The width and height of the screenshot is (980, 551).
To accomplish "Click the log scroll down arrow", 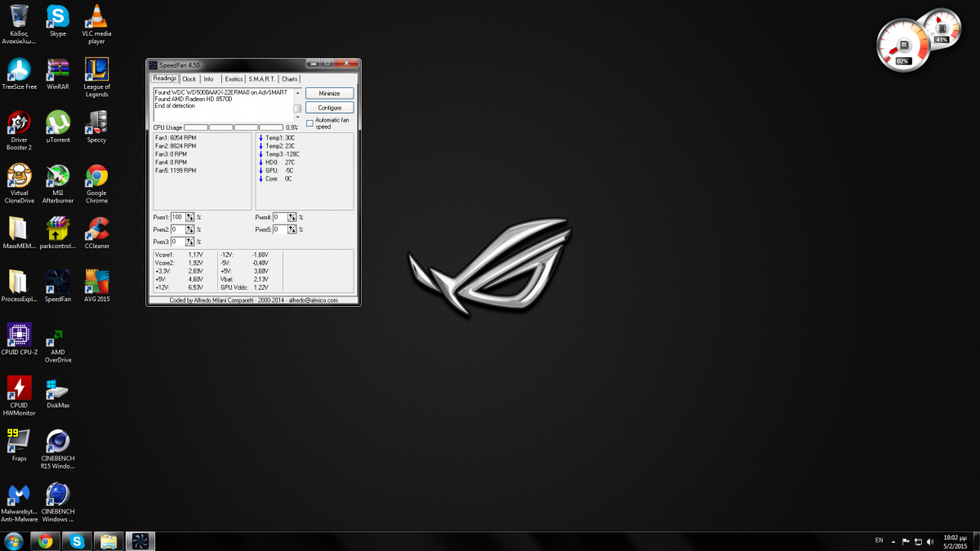I will click(x=297, y=118).
